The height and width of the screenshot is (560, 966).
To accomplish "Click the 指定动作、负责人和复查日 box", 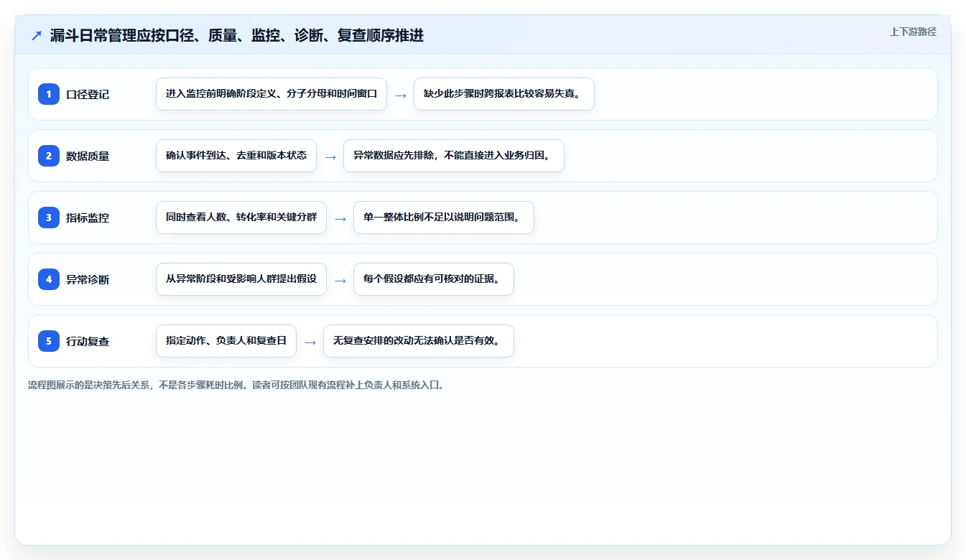I will click(226, 341).
